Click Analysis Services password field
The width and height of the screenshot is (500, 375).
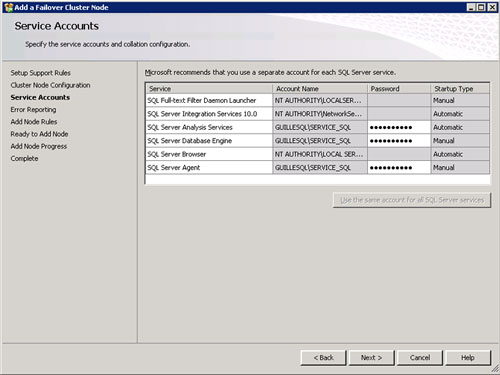click(399, 127)
